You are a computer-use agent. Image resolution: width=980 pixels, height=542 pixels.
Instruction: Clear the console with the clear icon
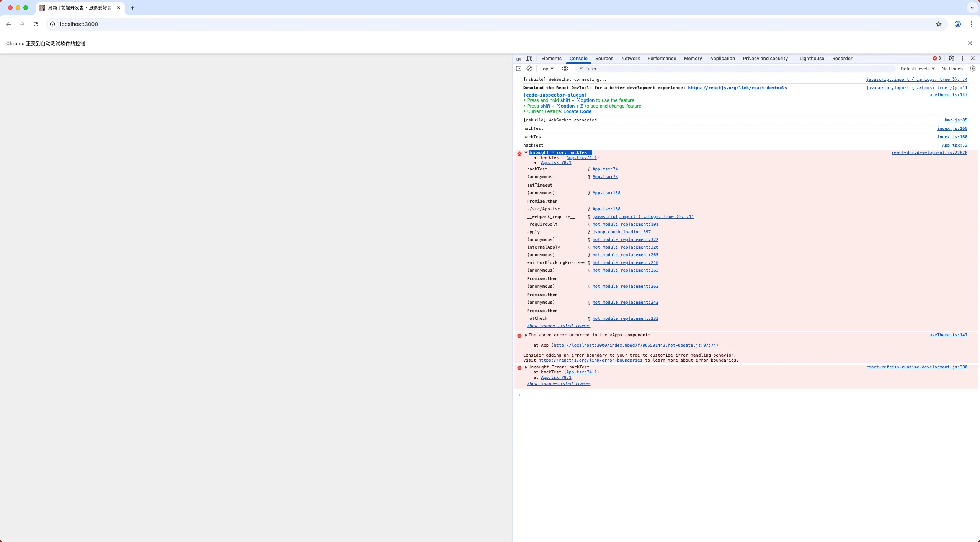pyautogui.click(x=529, y=69)
